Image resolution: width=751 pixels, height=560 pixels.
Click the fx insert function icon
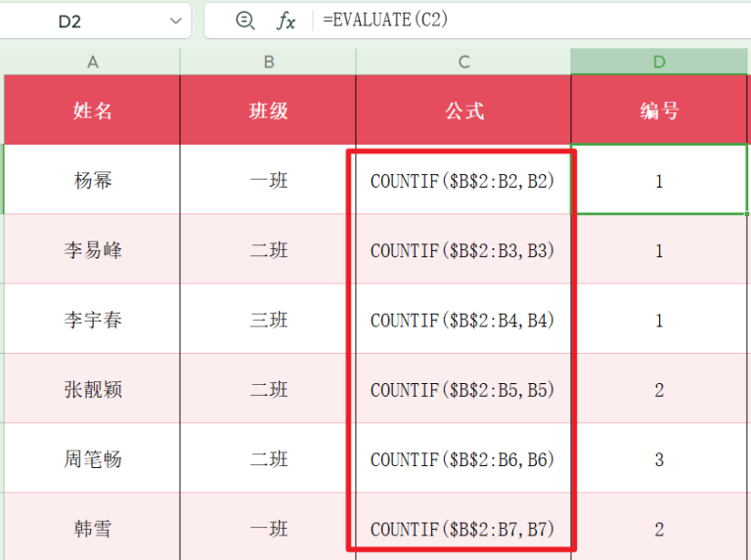point(286,21)
